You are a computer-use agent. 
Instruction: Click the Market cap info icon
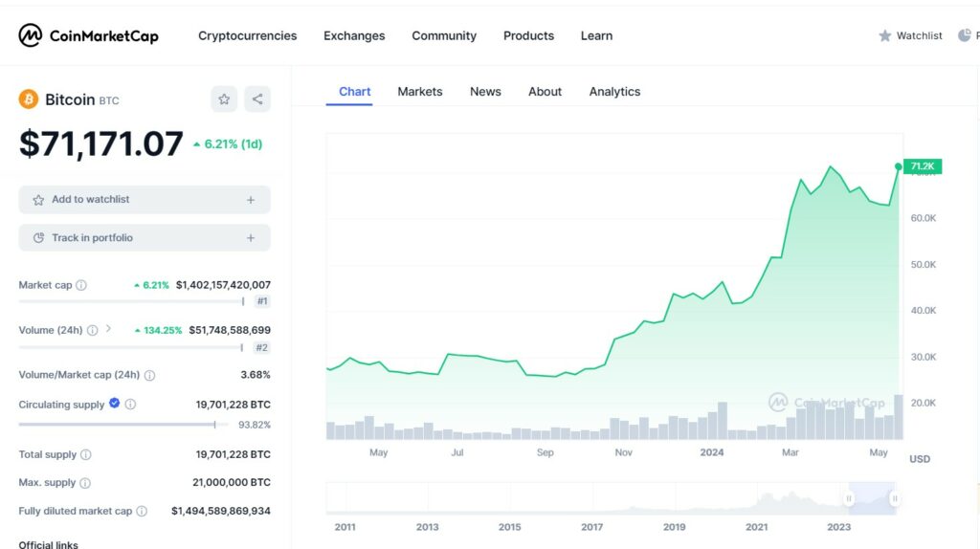click(x=81, y=285)
